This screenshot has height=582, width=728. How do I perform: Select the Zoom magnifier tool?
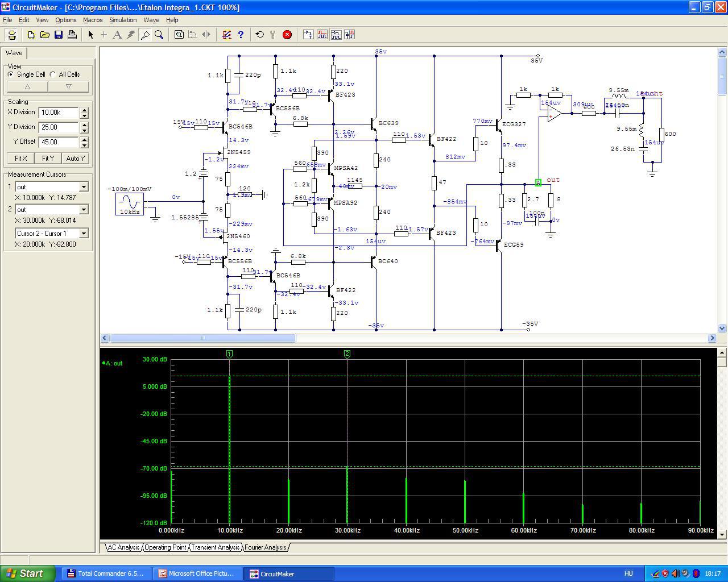(159, 35)
